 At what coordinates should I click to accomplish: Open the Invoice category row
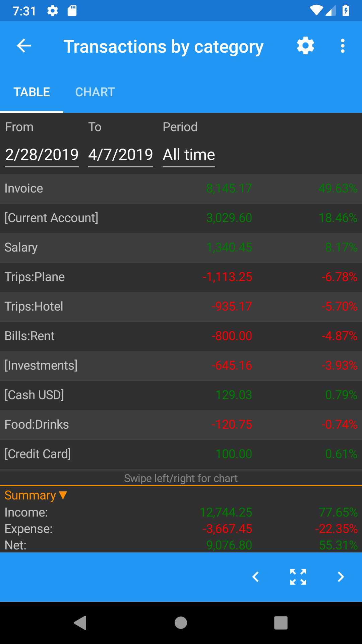181,189
